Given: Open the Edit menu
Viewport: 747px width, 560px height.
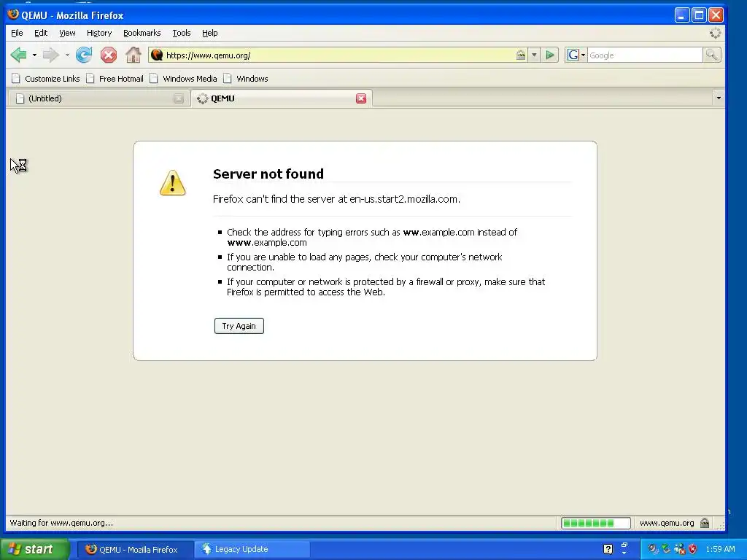Looking at the screenshot, I should (x=41, y=33).
